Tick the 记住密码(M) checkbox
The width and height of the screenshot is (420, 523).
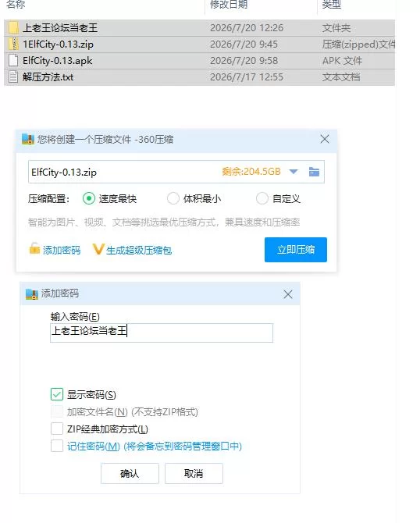click(57, 446)
